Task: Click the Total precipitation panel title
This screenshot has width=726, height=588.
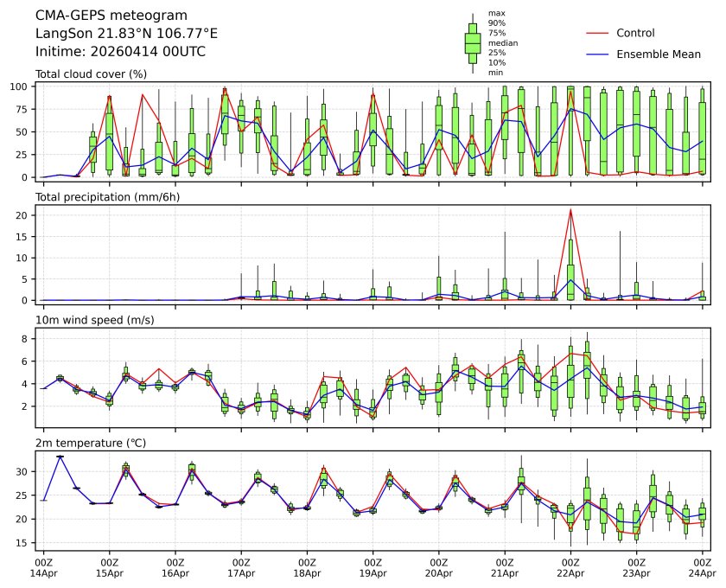Action: (x=103, y=197)
